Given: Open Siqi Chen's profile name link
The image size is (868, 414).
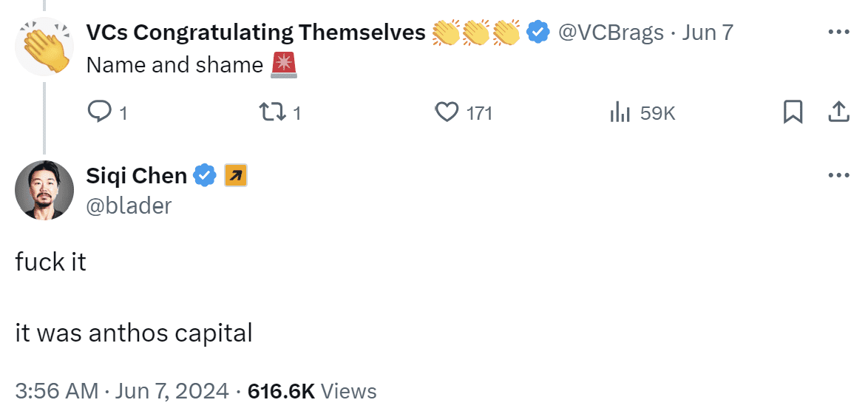Looking at the screenshot, I should point(137,176).
